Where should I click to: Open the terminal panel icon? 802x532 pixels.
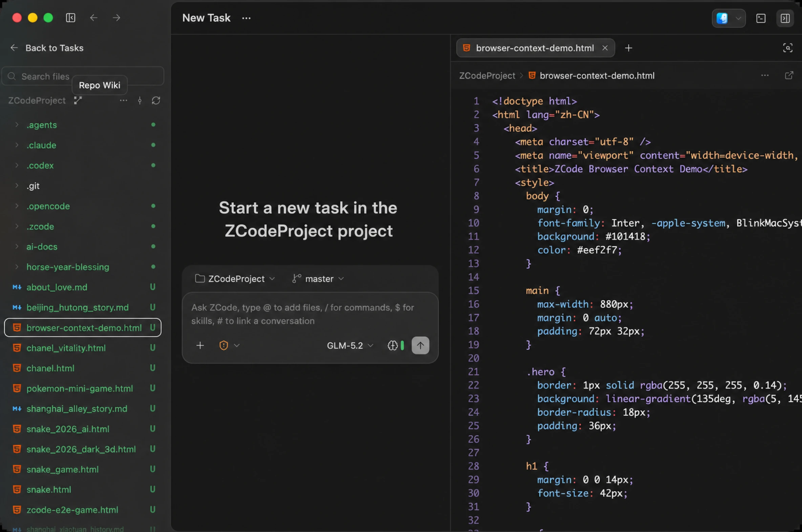761,18
